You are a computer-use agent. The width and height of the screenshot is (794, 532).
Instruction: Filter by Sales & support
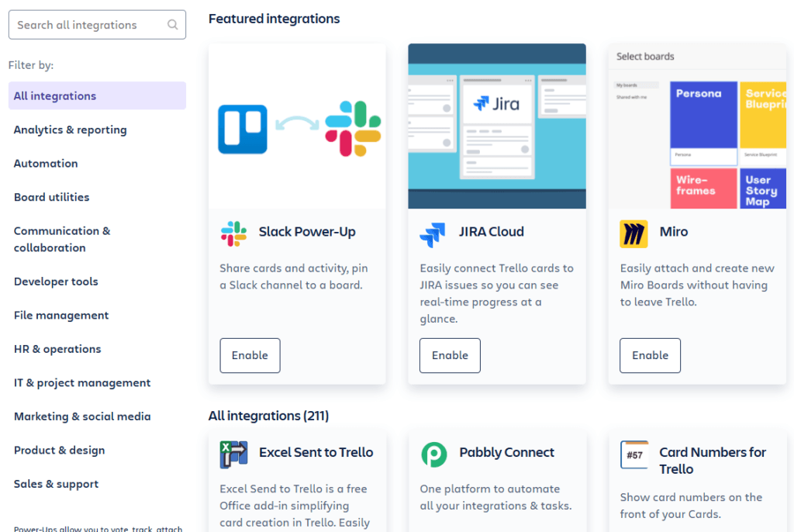[56, 484]
